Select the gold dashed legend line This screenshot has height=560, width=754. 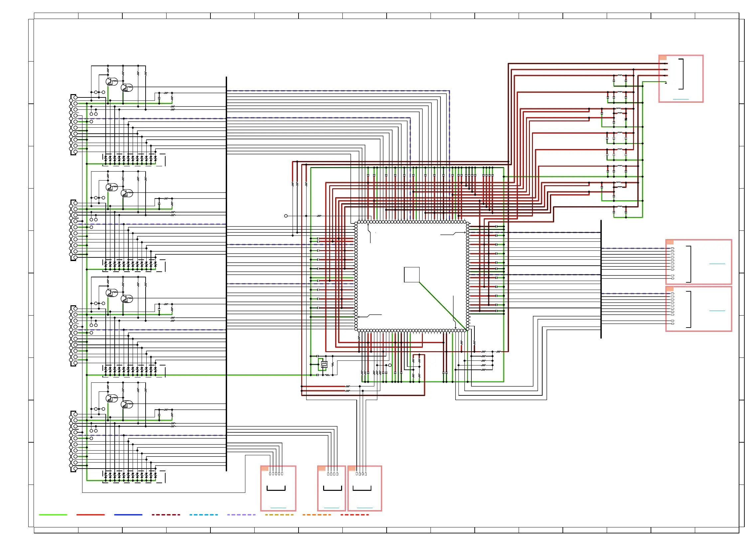pos(279,514)
